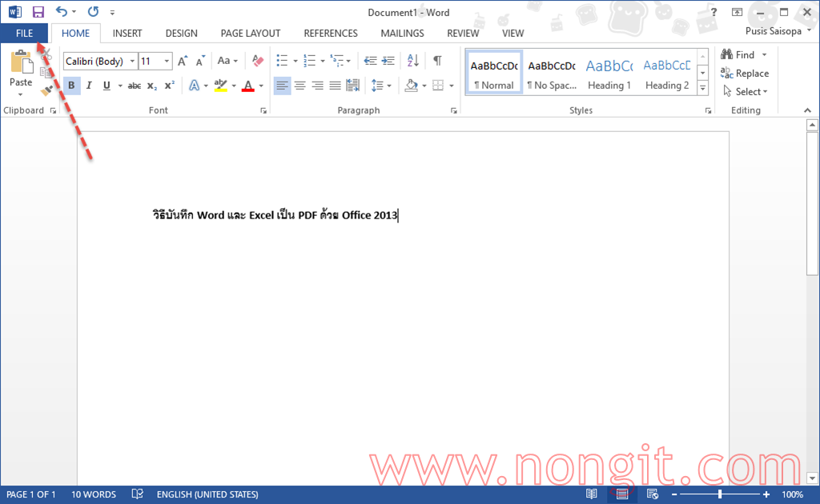820x504 pixels.
Task: Apply the No Spacing style
Action: (552, 73)
